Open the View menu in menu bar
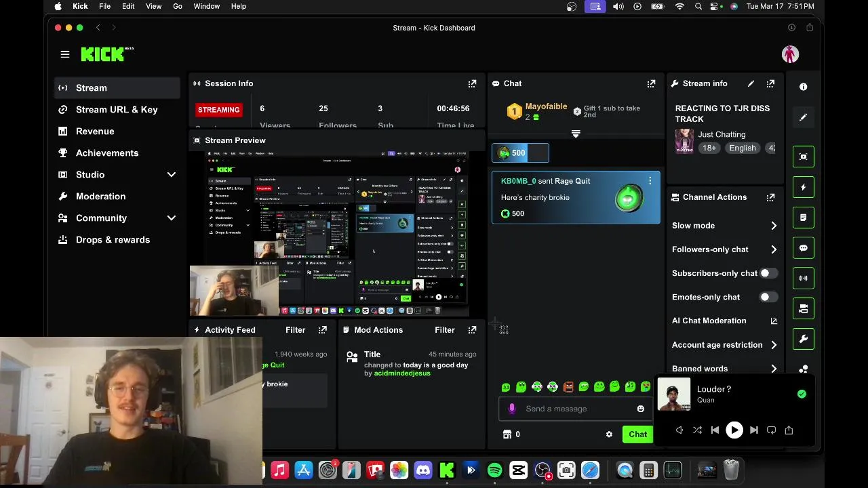Screen dimensions: 868x488 click(x=153, y=6)
